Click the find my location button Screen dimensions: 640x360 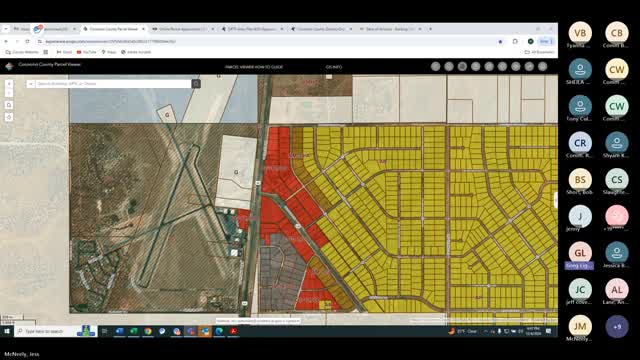9,117
